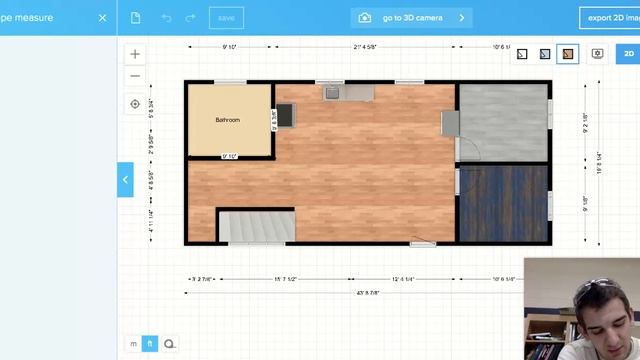Select the black and white plan style
This screenshot has width=640, height=360.
pyautogui.click(x=522, y=54)
